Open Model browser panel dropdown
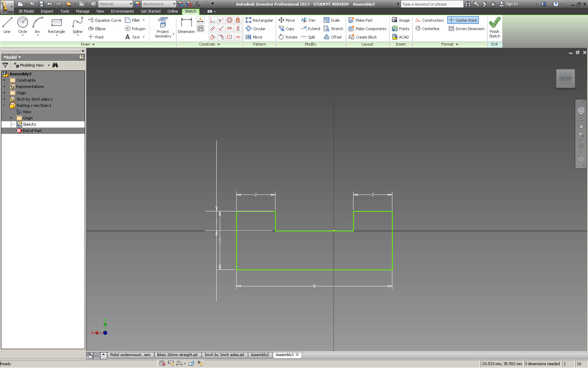This screenshot has height=368, width=588. pos(12,57)
